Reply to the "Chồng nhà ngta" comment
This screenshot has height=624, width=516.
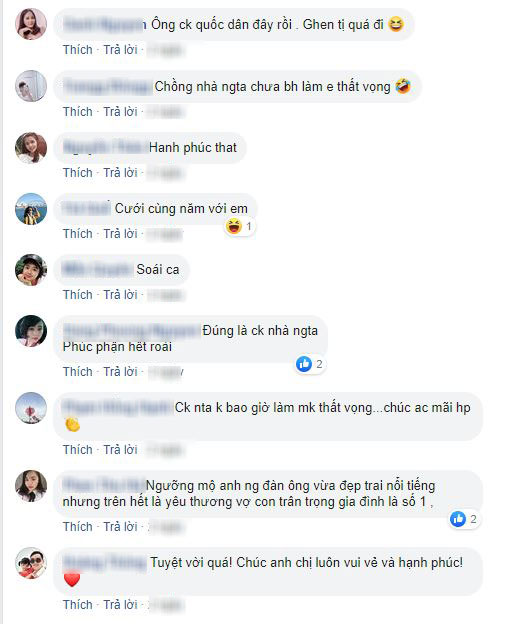click(121, 112)
